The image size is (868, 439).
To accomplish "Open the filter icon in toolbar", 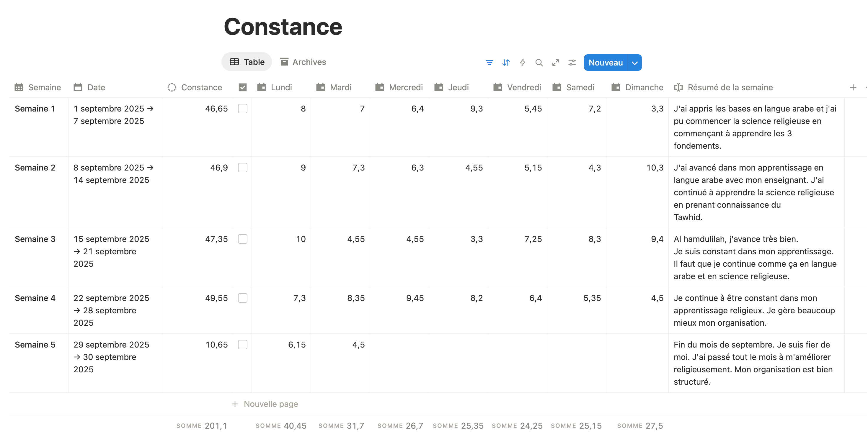I will click(489, 63).
